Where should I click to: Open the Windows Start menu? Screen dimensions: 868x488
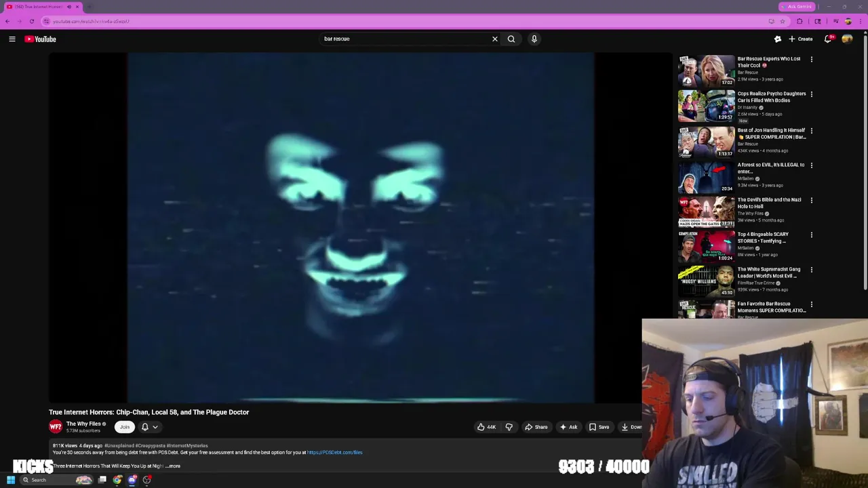(x=11, y=480)
